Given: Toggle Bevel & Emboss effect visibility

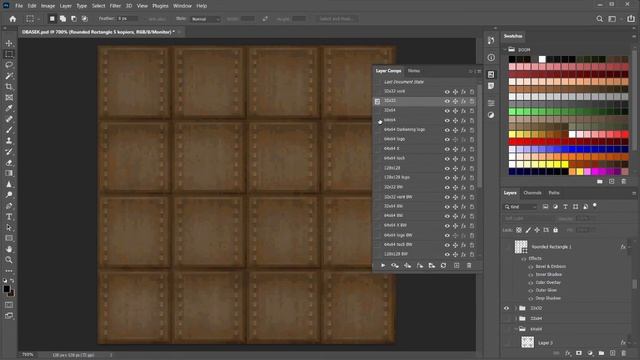Looking at the screenshot, I should [x=531, y=267].
